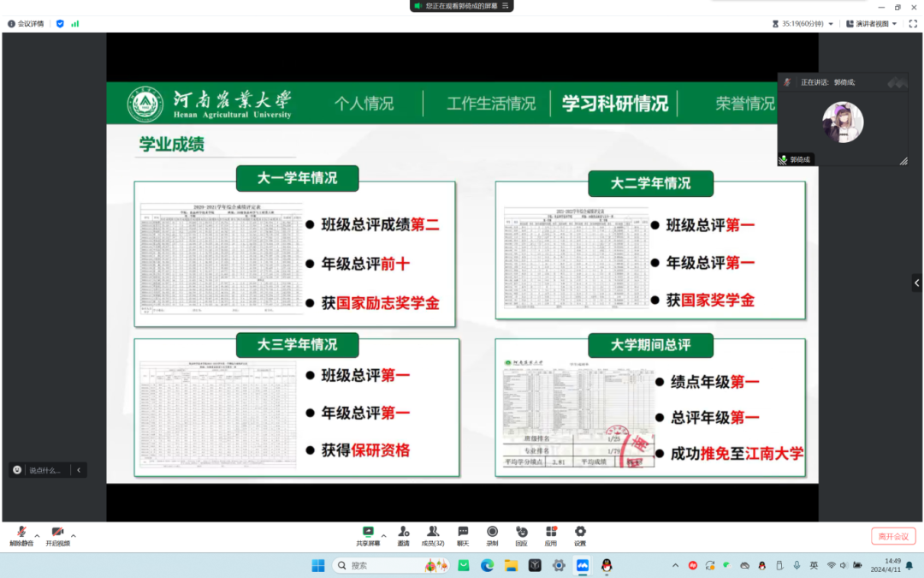The height and width of the screenshot is (578, 924).
Task: Open the 设置 settings gear
Action: [580, 532]
